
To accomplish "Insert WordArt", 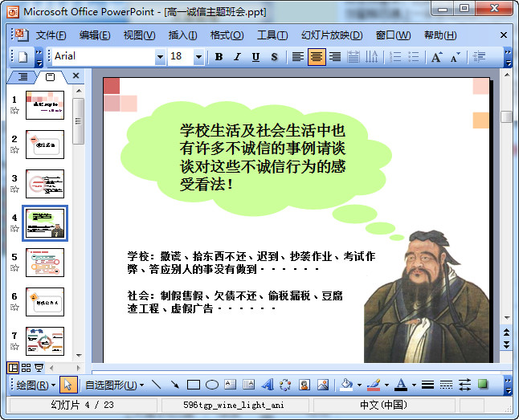I will [x=268, y=385].
